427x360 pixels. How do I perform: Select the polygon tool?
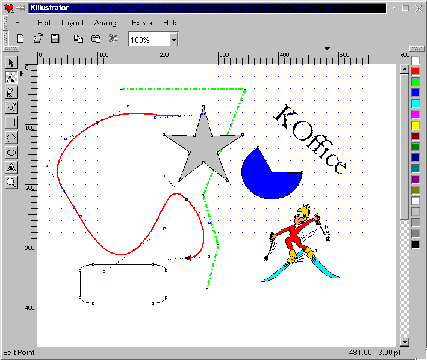(11, 137)
